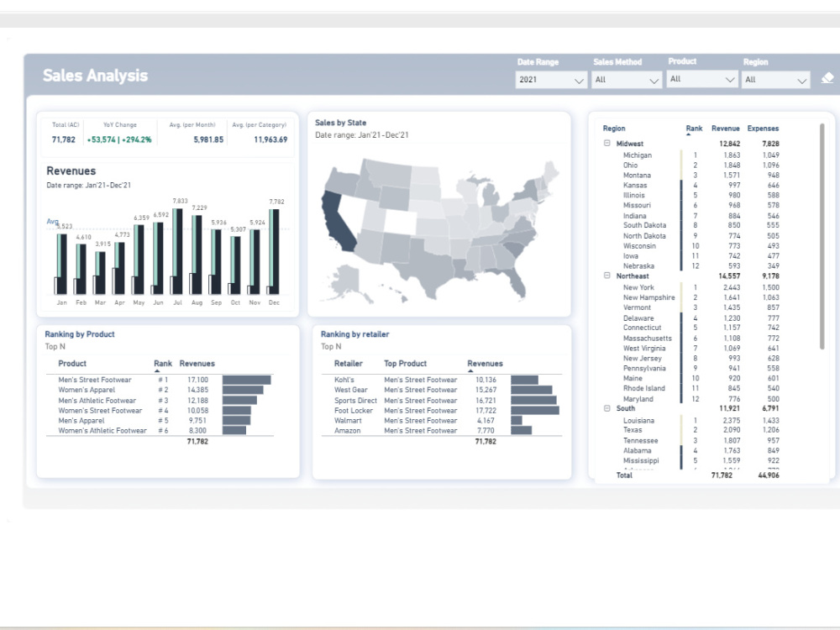This screenshot has height=630, width=840.
Task: Select the Women's Apparel product row
Action: [x=160, y=390]
